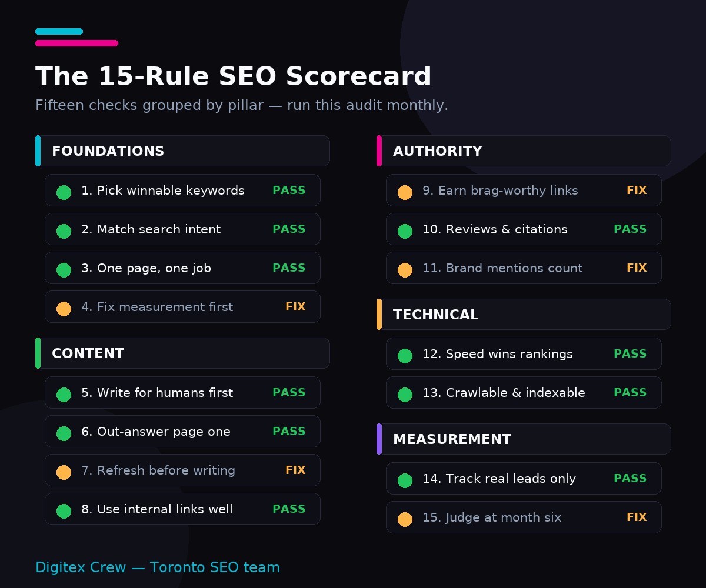Click FIX status for Fix measurement first
The image size is (706, 588).
point(295,307)
